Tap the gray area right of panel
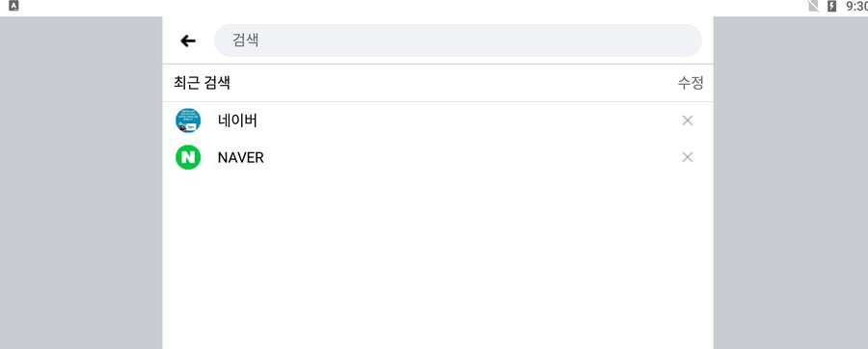 click(x=791, y=182)
